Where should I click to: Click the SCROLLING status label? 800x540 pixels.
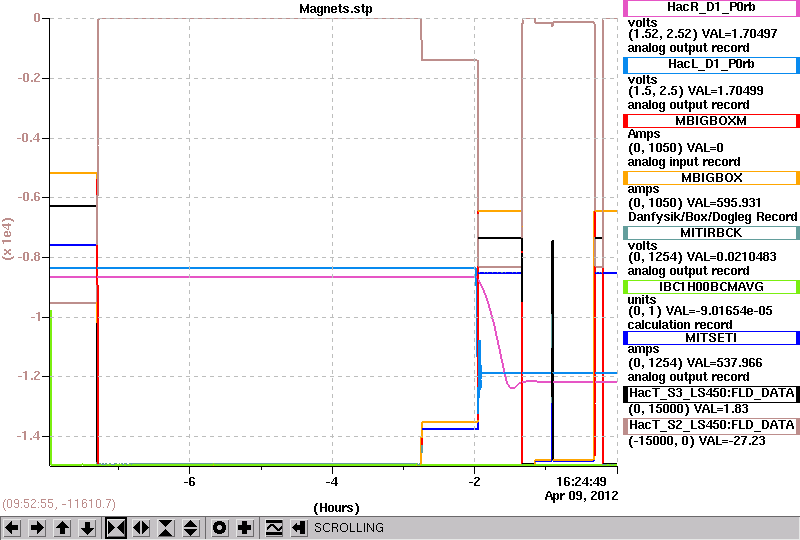coord(348,528)
